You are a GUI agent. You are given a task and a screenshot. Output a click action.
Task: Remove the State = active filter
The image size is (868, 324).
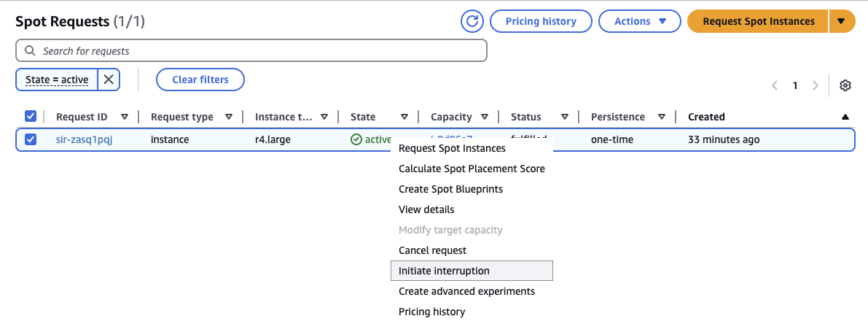click(108, 80)
